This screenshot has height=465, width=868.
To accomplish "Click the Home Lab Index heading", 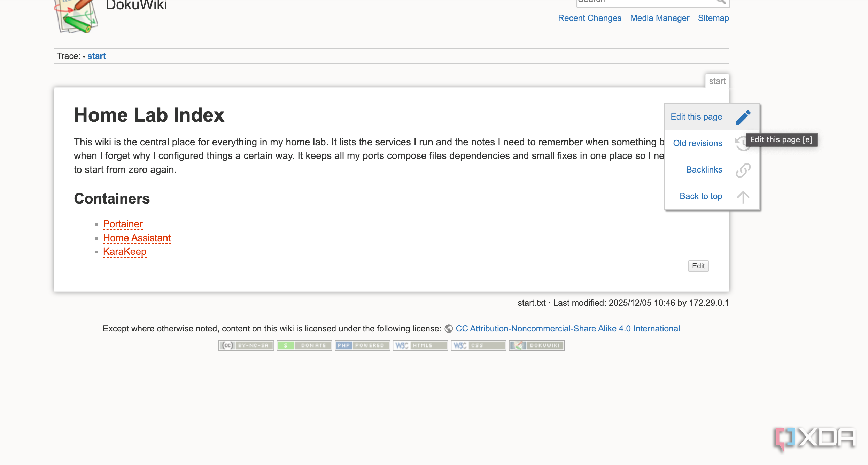I will click(149, 115).
